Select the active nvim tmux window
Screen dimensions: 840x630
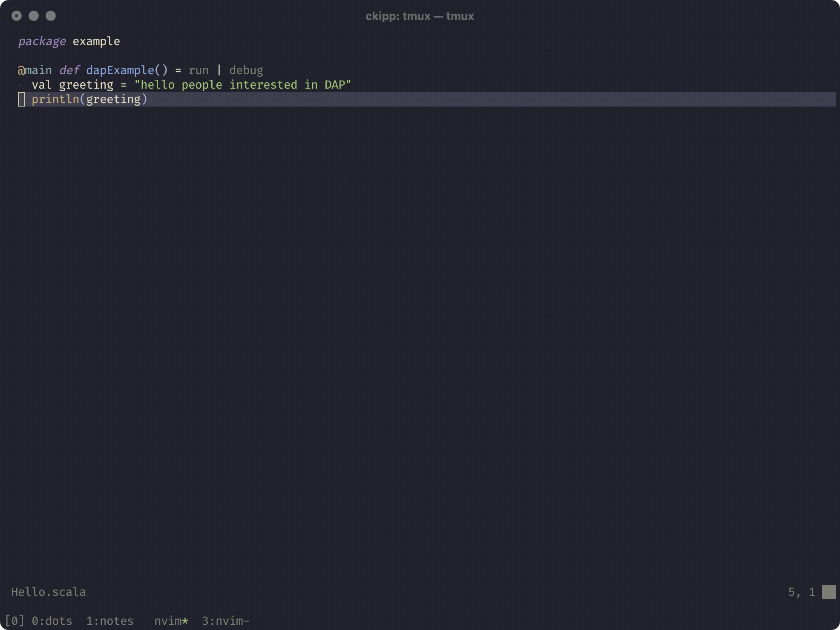click(170, 621)
